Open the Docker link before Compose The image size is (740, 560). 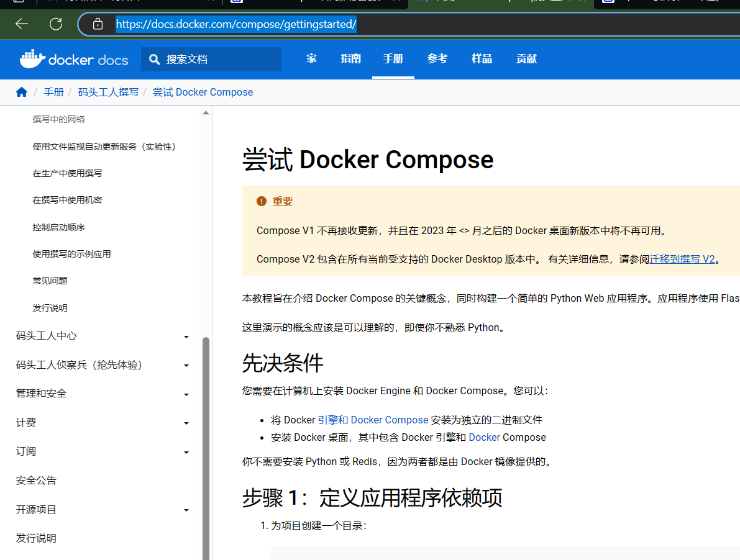(x=484, y=438)
